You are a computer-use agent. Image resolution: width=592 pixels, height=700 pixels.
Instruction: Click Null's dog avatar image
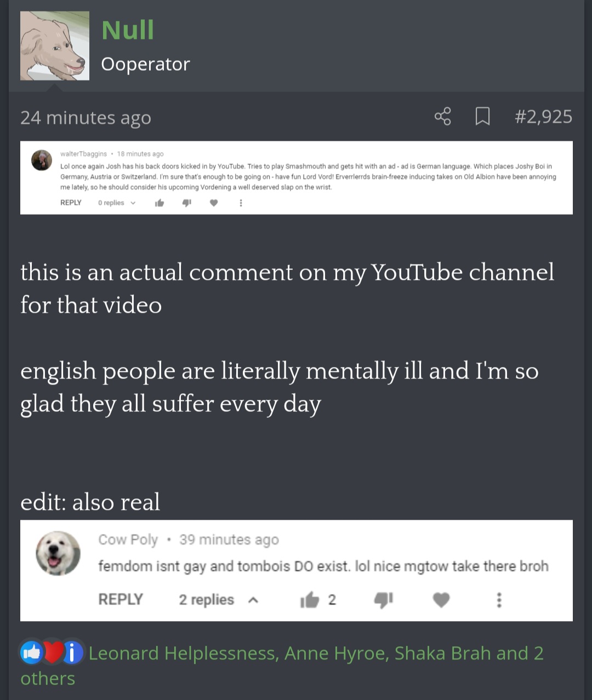click(x=55, y=46)
